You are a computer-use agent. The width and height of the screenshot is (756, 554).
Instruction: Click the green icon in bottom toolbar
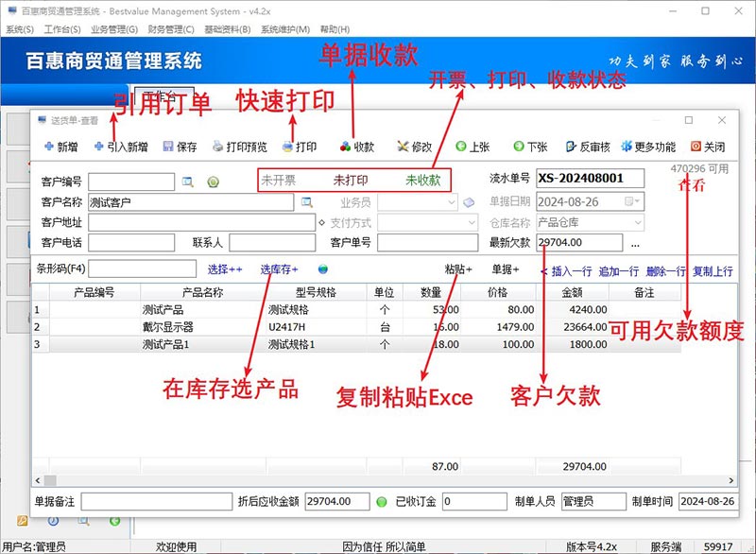point(114,521)
